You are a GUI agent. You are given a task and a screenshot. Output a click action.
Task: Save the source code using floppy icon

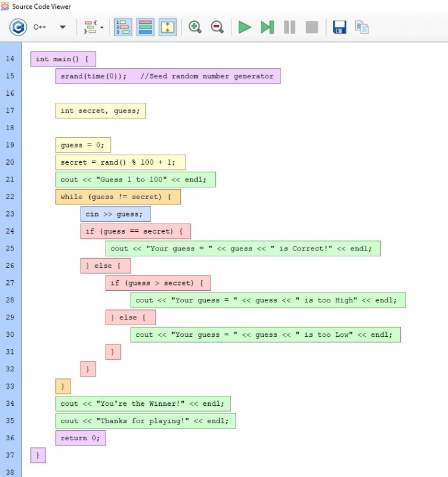click(339, 27)
